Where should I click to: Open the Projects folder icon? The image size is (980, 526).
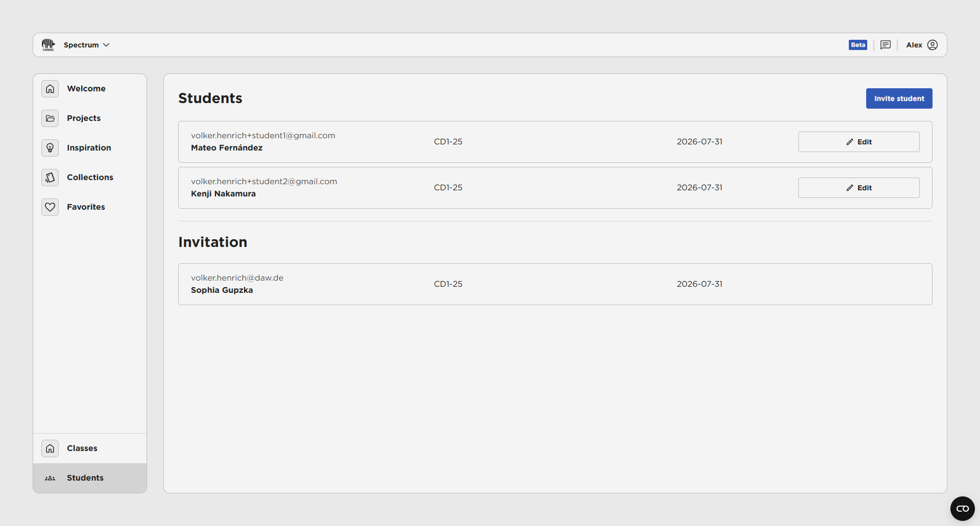(x=50, y=118)
